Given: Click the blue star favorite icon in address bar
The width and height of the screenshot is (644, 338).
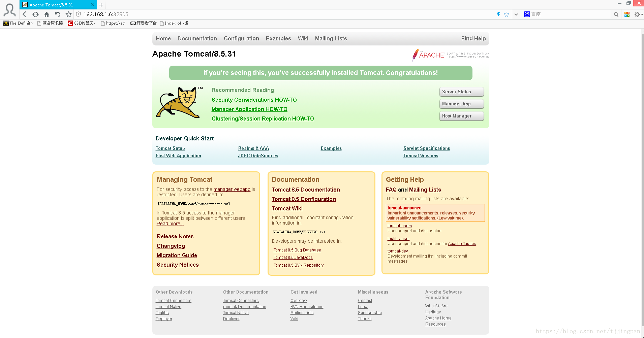Looking at the screenshot, I should tap(507, 14).
